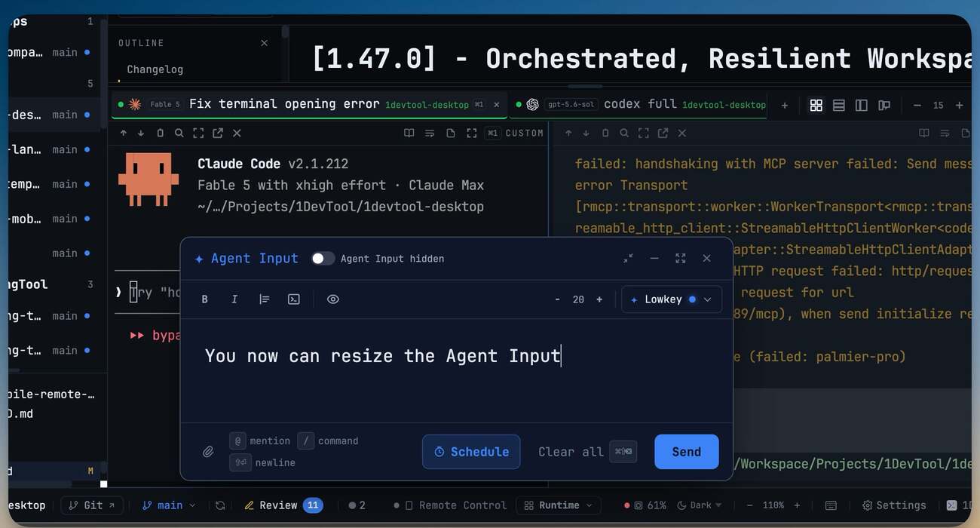The image size is (980, 528).
Task: Select the grid layout icon
Action: 816,106
